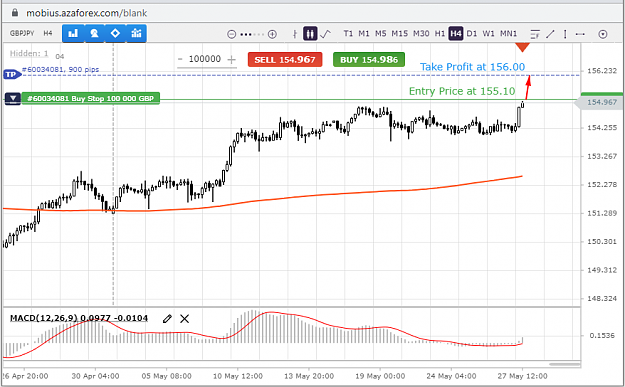
Task: Select the M5 timeframe
Action: point(381,33)
